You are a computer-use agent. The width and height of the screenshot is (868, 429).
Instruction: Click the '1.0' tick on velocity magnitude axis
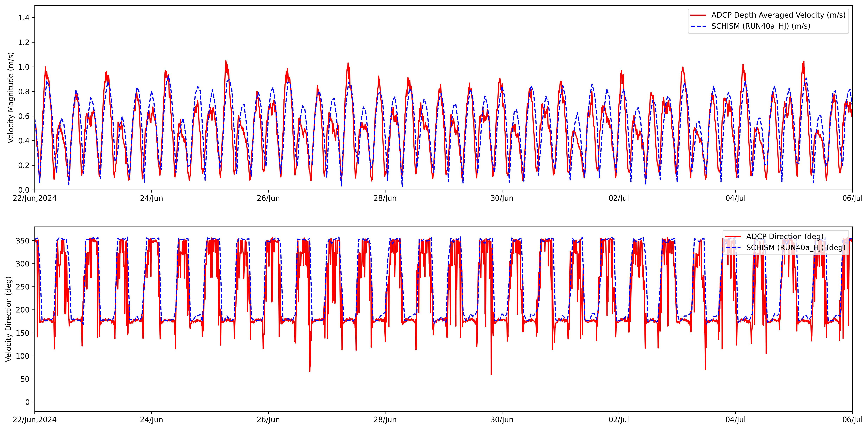[24, 67]
